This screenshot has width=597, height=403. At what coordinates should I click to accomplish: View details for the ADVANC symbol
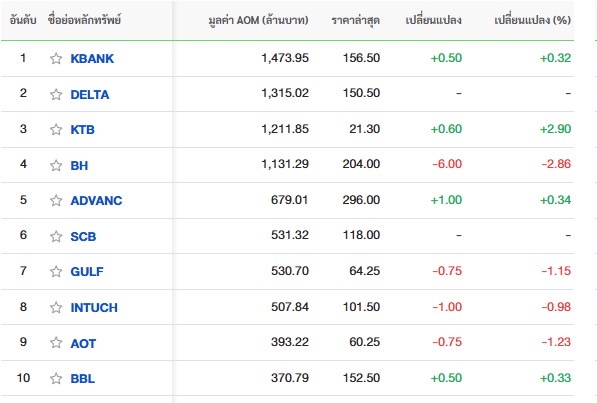pyautogui.click(x=96, y=201)
